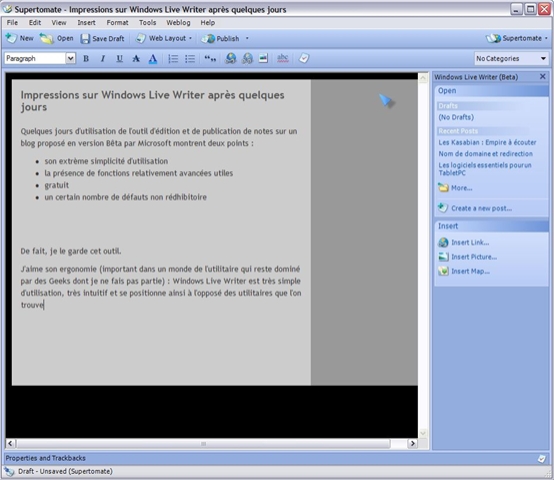Open the File menu
554x480 pixels.
pyautogui.click(x=12, y=23)
